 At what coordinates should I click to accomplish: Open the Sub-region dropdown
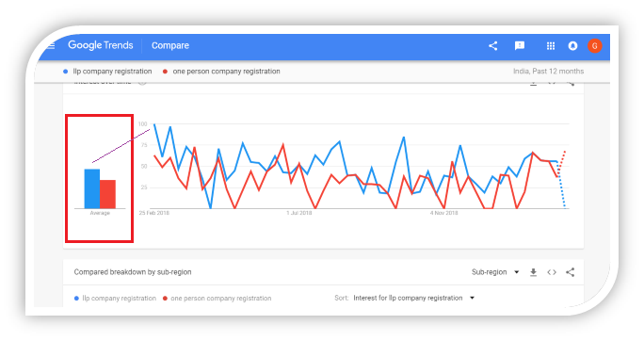(495, 272)
